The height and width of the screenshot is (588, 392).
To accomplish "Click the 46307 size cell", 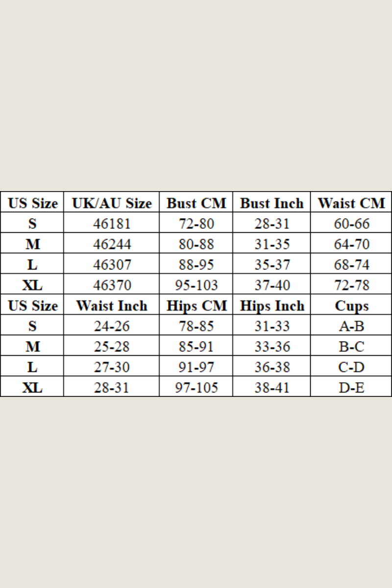I will (112, 265).
